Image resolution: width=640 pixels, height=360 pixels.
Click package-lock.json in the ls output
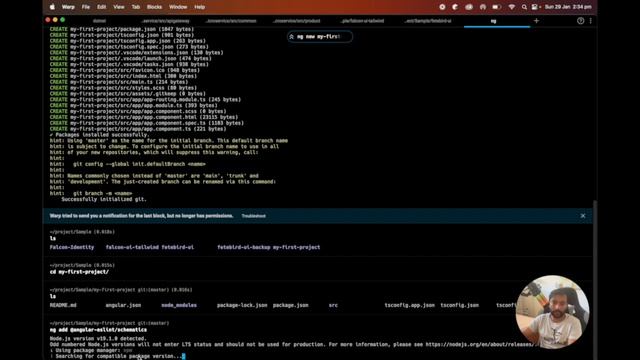tap(242, 305)
